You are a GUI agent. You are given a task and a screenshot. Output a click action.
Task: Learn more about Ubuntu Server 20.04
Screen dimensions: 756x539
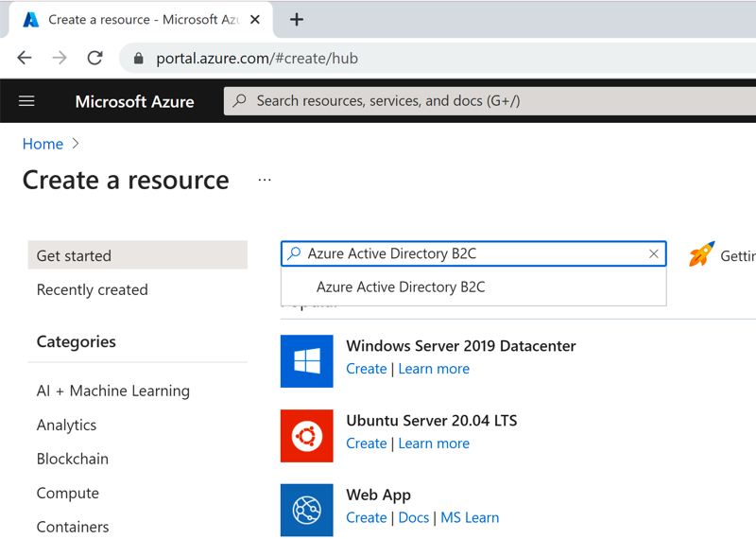coord(434,443)
